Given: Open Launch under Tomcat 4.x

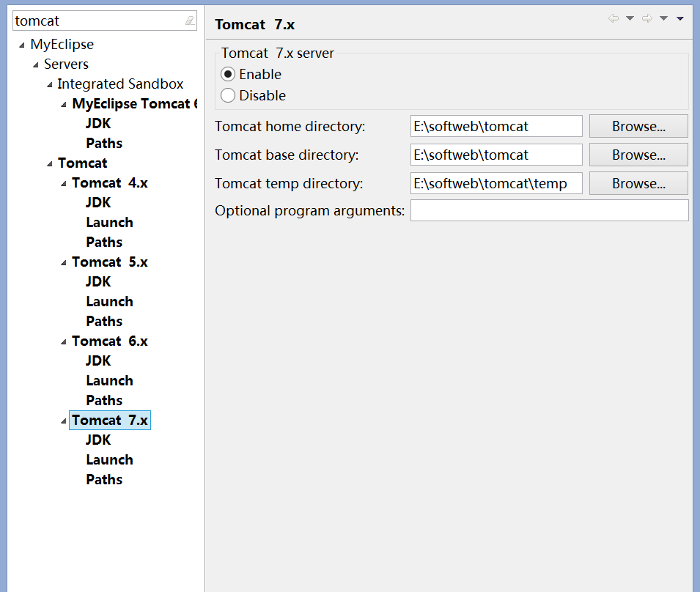Looking at the screenshot, I should pos(109,222).
